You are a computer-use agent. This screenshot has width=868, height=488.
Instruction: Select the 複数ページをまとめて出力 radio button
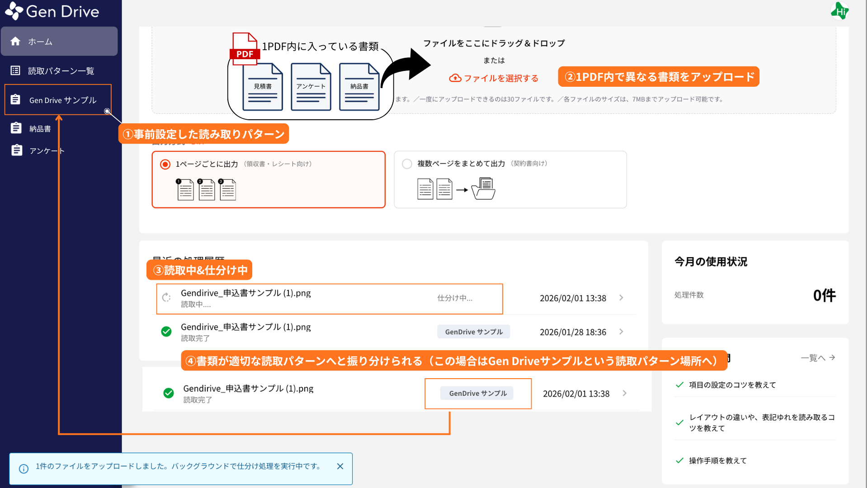407,164
